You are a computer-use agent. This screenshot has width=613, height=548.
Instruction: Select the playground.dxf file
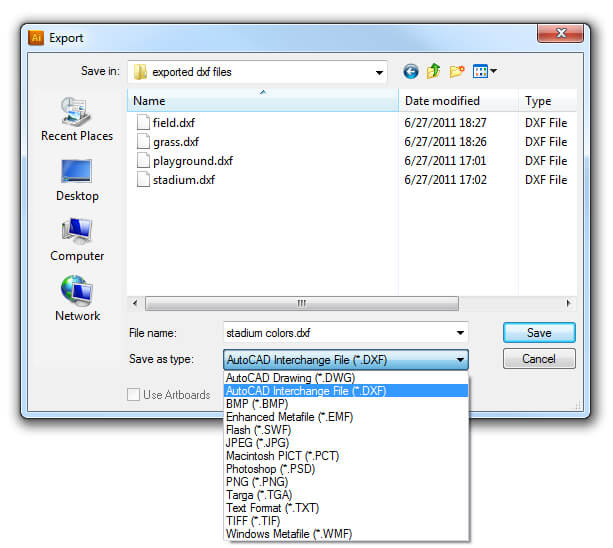point(193,161)
